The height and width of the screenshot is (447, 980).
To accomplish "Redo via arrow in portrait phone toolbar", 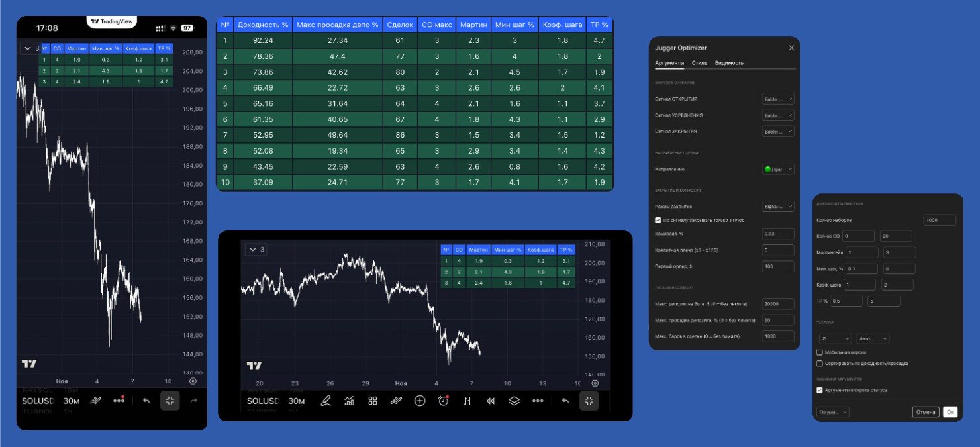I will pyautogui.click(x=194, y=401).
